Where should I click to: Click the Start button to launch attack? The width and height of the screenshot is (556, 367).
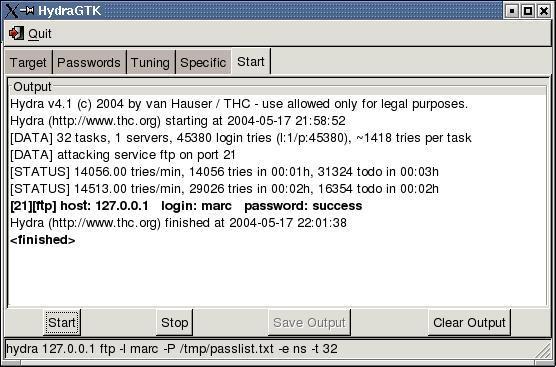coord(62,322)
